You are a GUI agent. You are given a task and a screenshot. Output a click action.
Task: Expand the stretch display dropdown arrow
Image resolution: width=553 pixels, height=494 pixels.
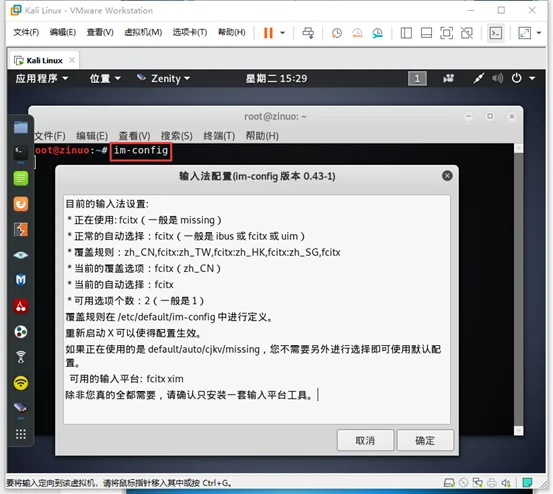539,33
